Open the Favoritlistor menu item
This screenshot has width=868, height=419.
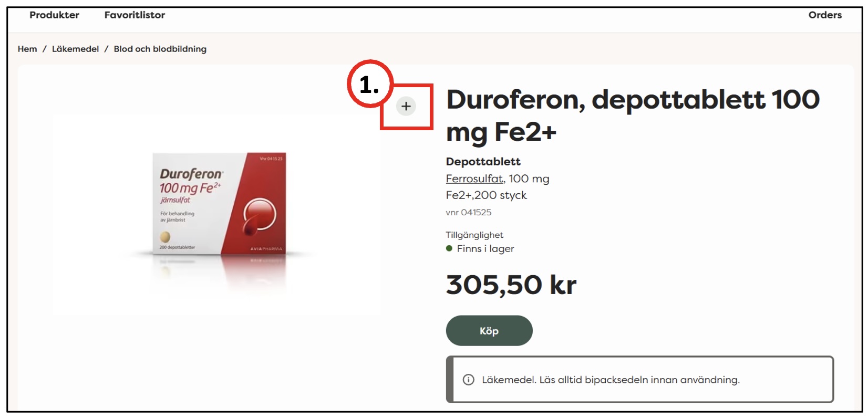(135, 15)
